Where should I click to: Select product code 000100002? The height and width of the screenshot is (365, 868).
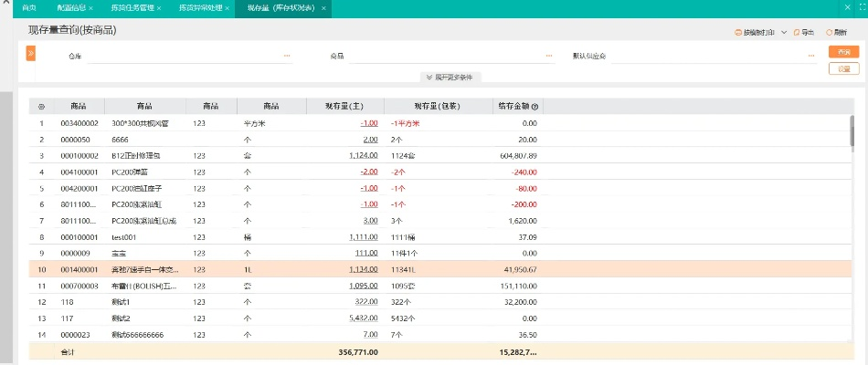79,156
